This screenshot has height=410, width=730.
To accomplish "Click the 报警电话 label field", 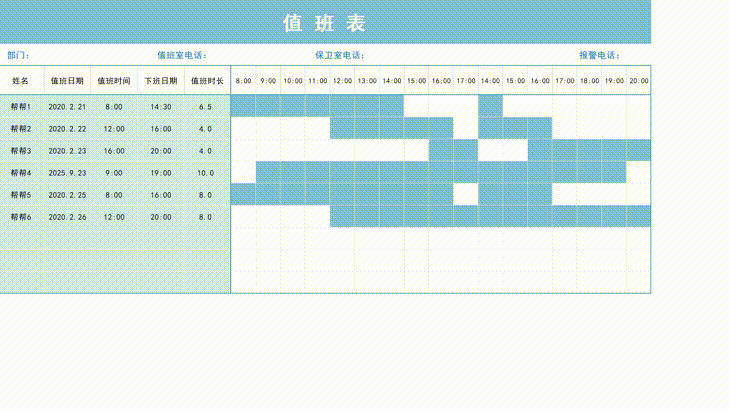I will click(599, 55).
